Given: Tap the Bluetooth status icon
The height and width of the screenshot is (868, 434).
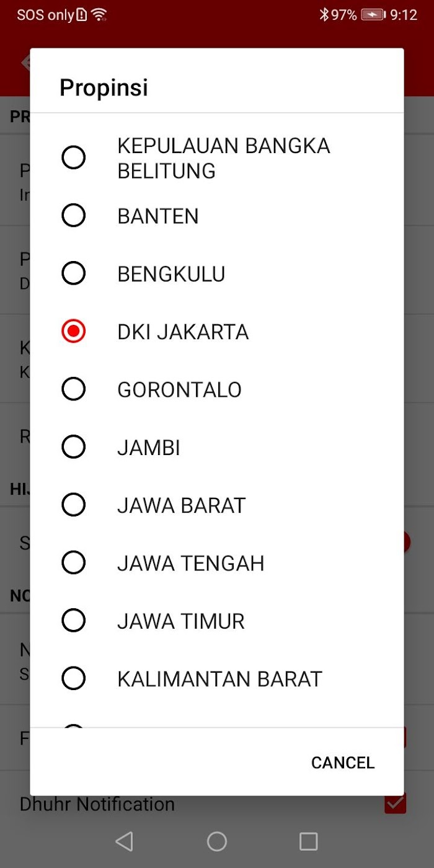Looking at the screenshot, I should (324, 14).
